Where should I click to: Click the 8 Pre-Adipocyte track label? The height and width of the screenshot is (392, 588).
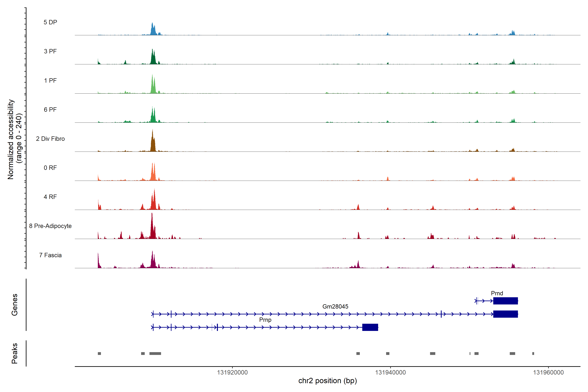50,226
